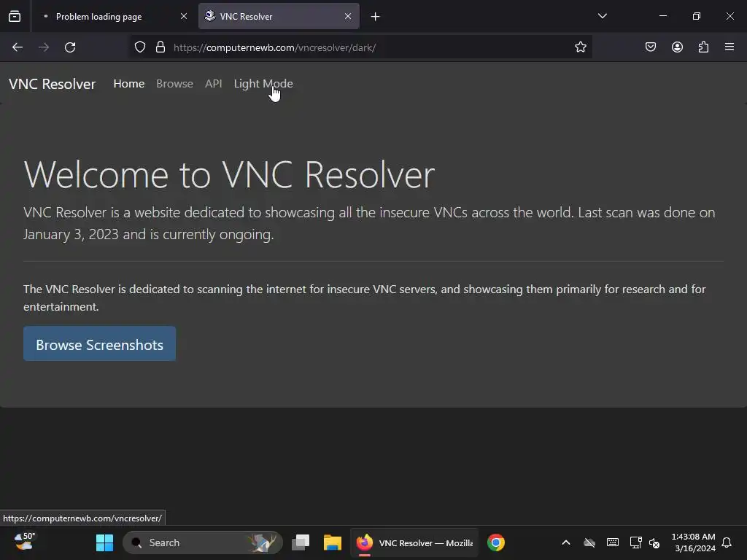
Task: Bookmark this page with star icon
Action: (x=580, y=47)
